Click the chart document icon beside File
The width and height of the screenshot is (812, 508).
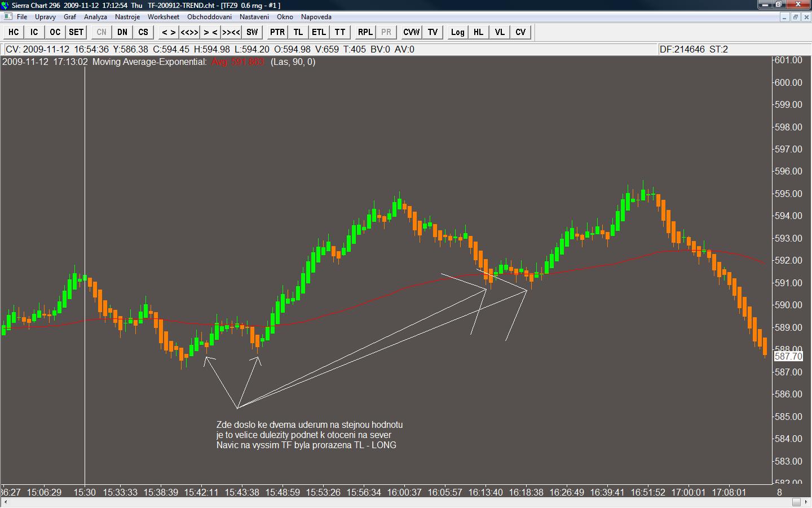pyautogui.click(x=8, y=17)
